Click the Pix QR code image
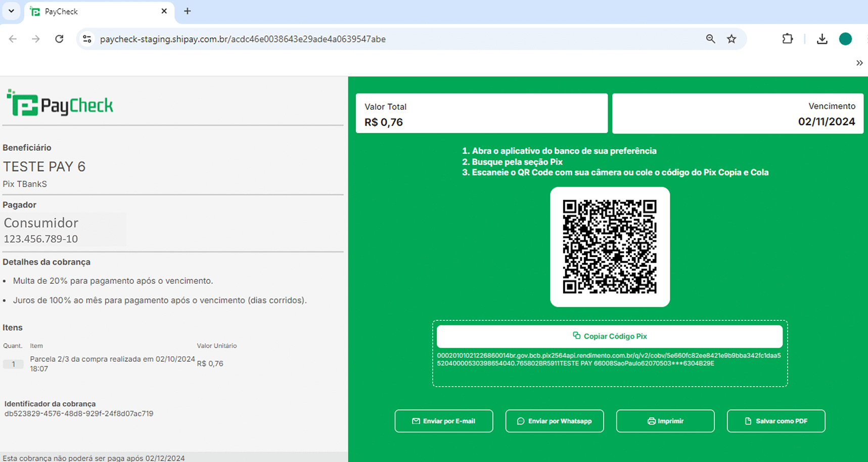Image resolution: width=868 pixels, height=462 pixels. point(610,247)
